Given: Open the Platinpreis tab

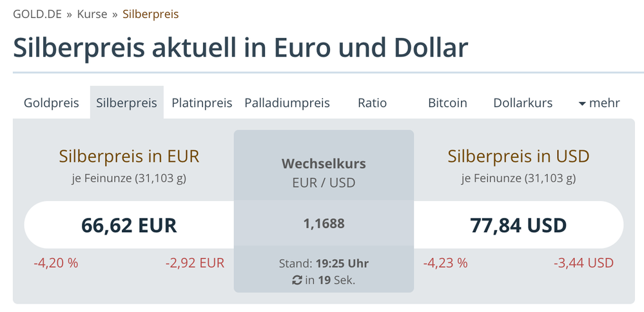Looking at the screenshot, I should pos(202,103).
